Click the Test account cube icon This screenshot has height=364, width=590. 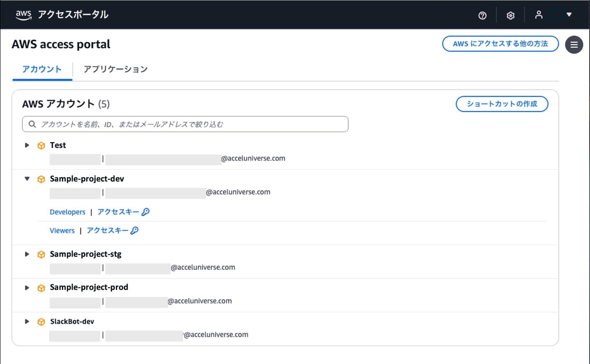click(x=41, y=145)
